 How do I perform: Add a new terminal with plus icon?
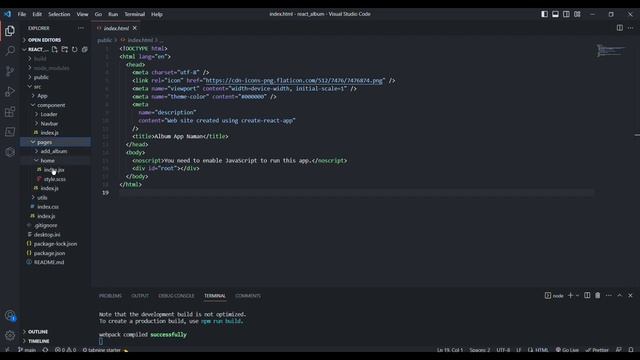570,296
